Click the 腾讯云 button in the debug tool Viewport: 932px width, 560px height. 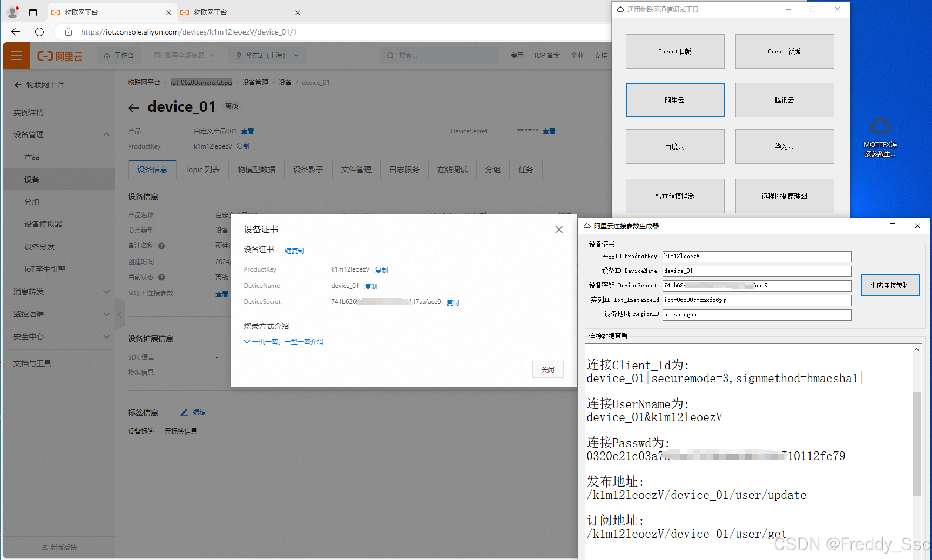pyautogui.click(x=785, y=100)
